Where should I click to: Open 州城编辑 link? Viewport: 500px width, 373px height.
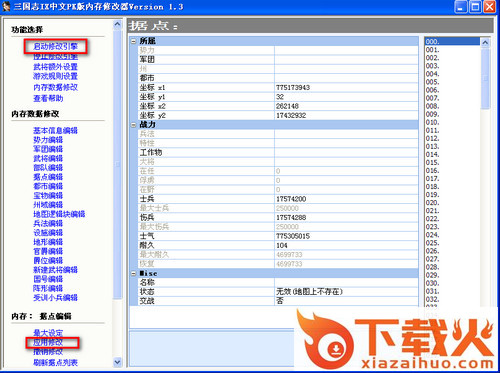click(48, 205)
